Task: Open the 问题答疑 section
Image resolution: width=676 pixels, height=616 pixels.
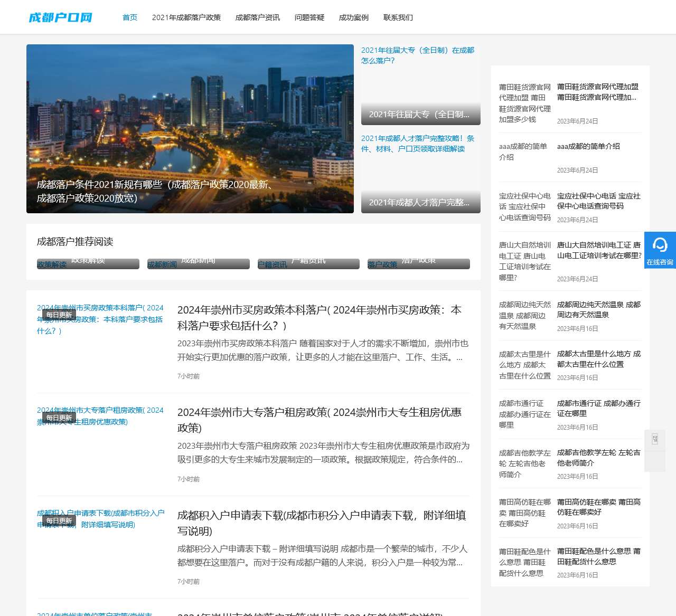Action: [x=309, y=17]
